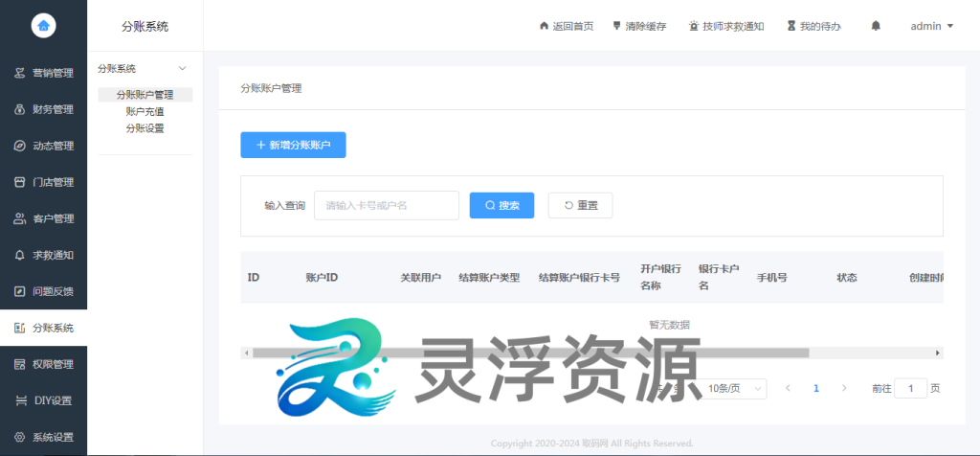Click 清除缓存 in header
The height and width of the screenshot is (456, 980).
click(639, 26)
